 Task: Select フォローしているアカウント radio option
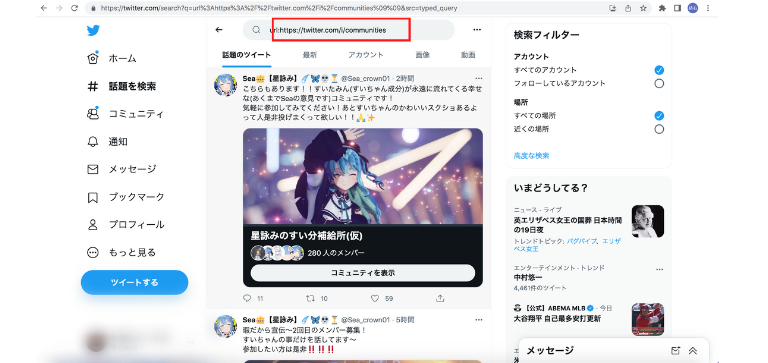[x=659, y=83]
